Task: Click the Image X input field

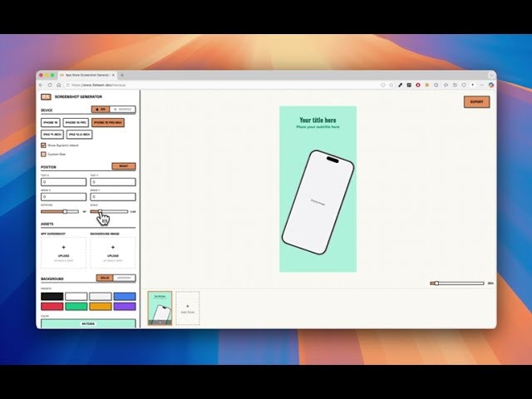Action: tap(63, 197)
